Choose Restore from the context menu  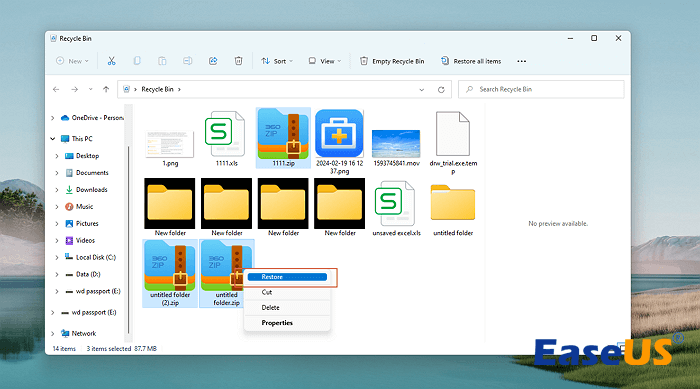(288, 277)
